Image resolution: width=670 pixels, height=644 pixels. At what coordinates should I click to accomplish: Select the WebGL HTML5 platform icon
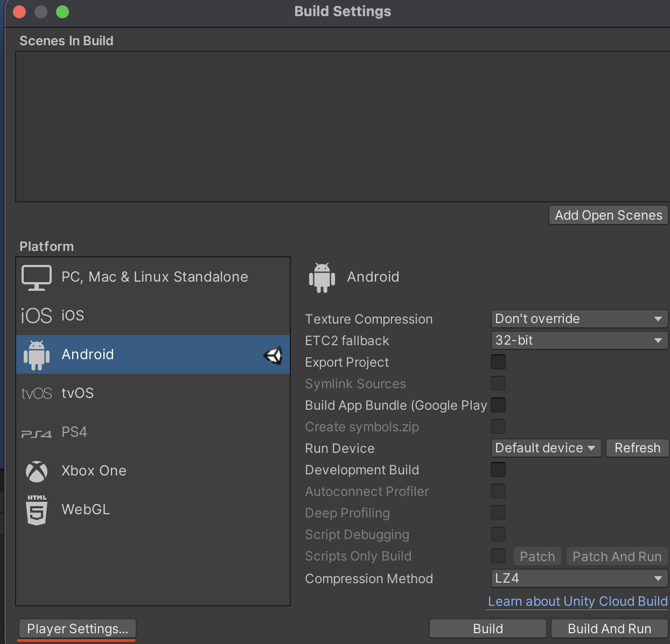pyautogui.click(x=36, y=509)
